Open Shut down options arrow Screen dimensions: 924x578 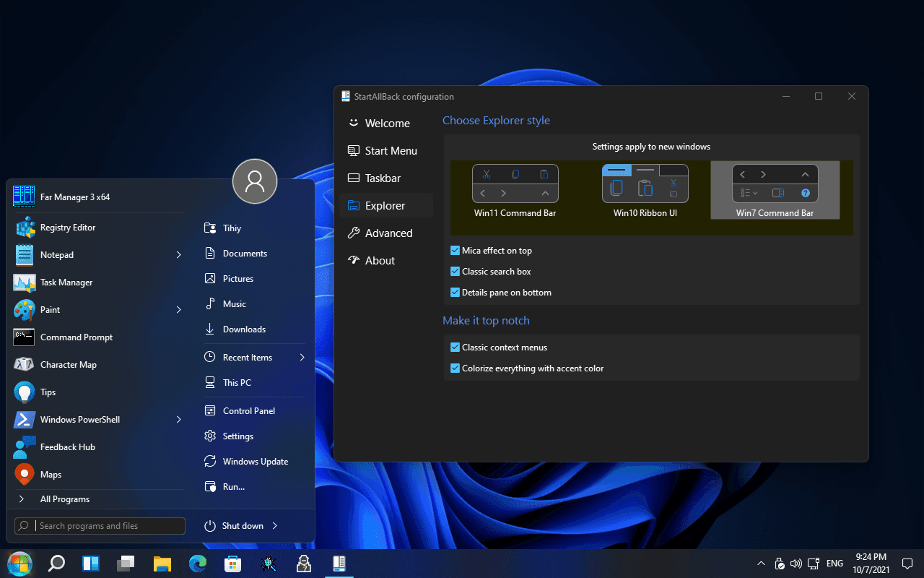[x=275, y=526]
